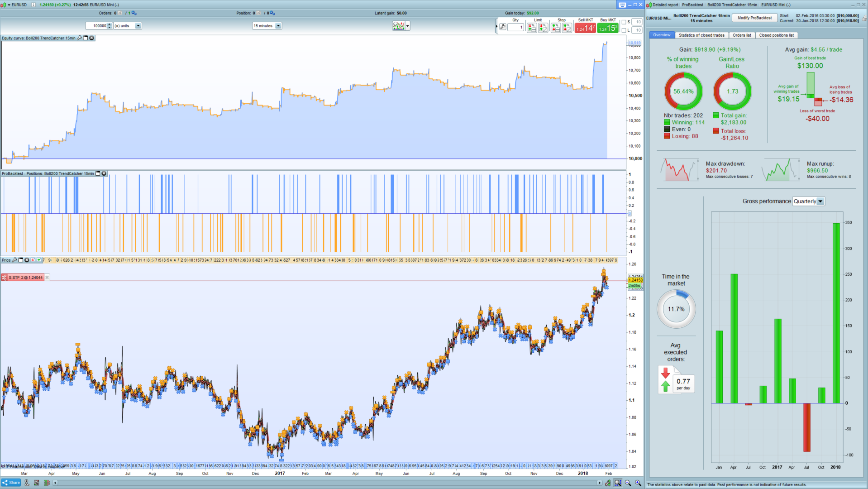Click the Time in the market 11.7% gauge
Screen dimensions: 868x489
click(x=676, y=309)
